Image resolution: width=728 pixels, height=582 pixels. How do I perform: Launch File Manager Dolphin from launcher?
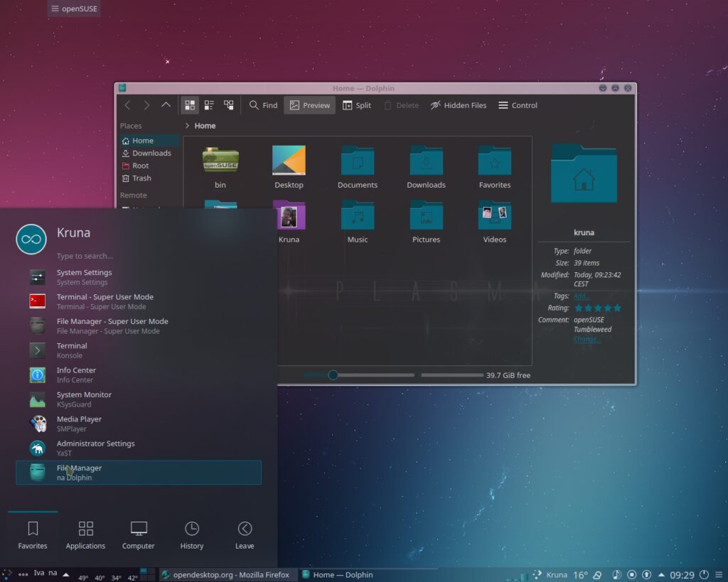[139, 473]
